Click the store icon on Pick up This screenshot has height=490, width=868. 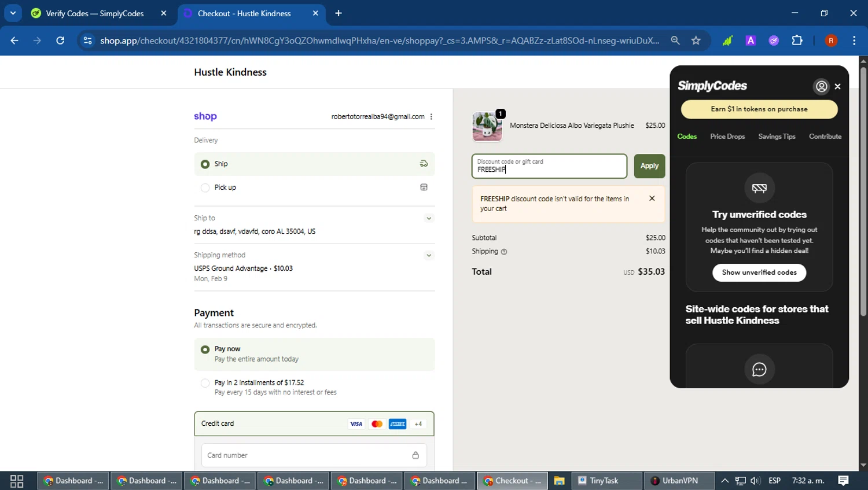(x=424, y=187)
